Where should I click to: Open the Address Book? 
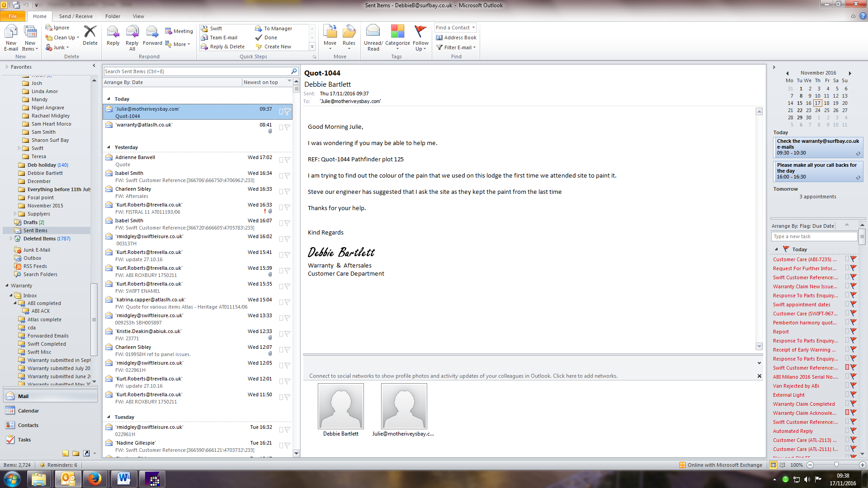tap(456, 38)
